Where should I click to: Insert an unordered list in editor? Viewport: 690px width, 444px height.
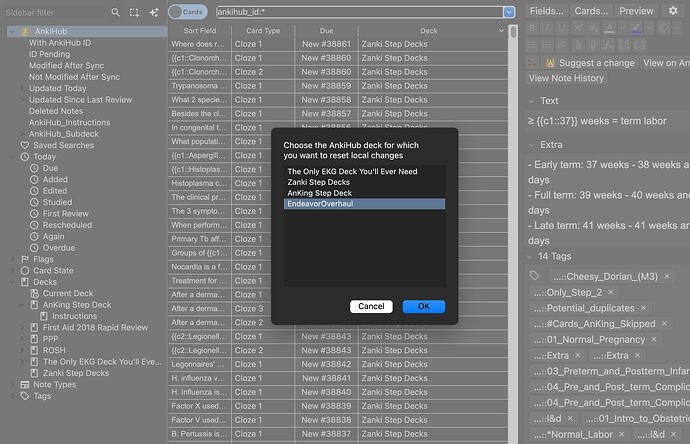click(532, 44)
